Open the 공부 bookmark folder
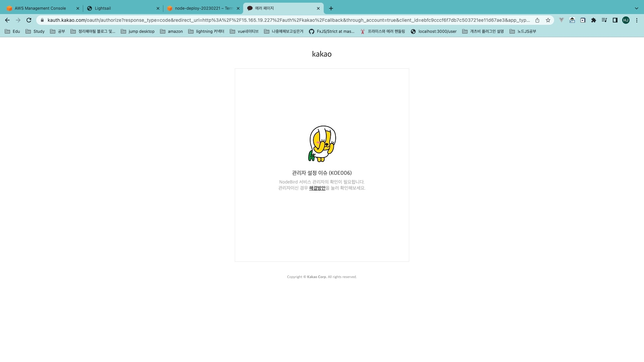This screenshot has width=644, height=362. click(x=58, y=32)
